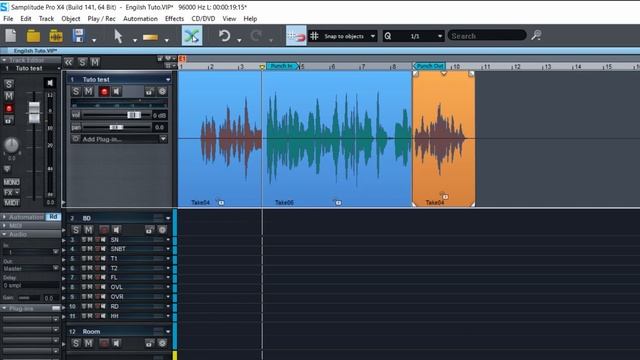Open project with the yellow folder icon

33,36
